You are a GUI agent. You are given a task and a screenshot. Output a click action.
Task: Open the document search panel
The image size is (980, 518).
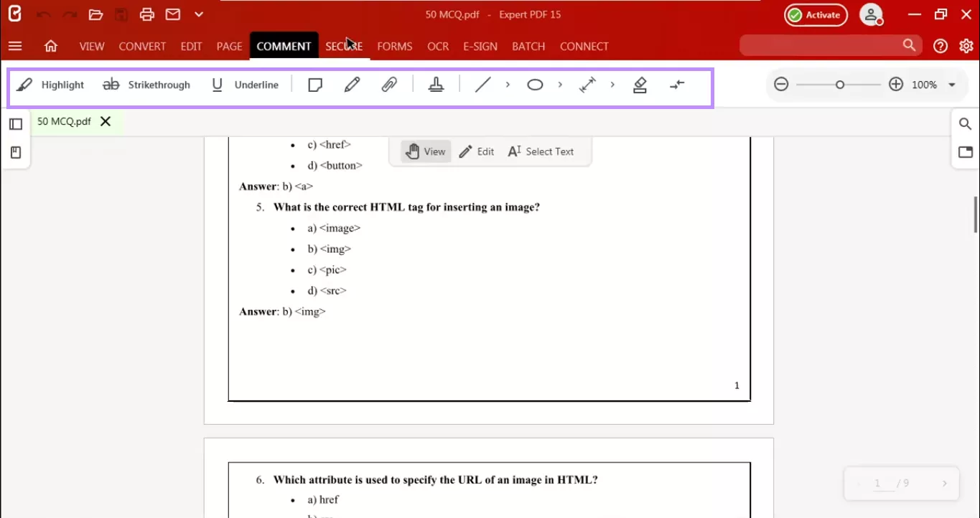tap(965, 123)
